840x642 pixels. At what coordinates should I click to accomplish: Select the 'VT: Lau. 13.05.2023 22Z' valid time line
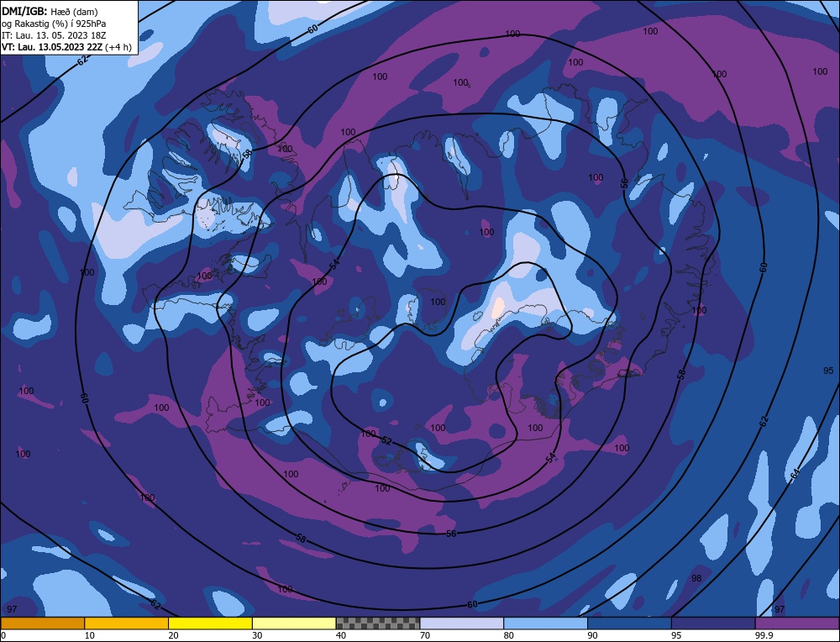66,47
